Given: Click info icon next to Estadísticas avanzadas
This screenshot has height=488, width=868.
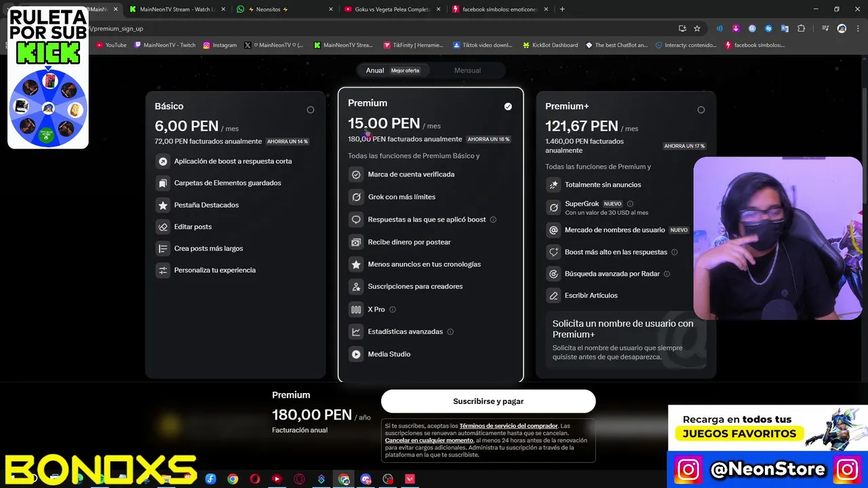Looking at the screenshot, I should click(450, 332).
